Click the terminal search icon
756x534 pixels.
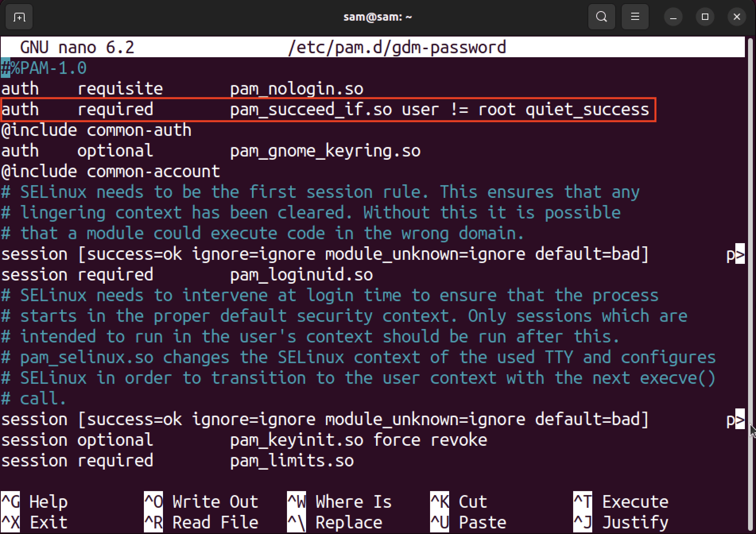[x=601, y=17]
